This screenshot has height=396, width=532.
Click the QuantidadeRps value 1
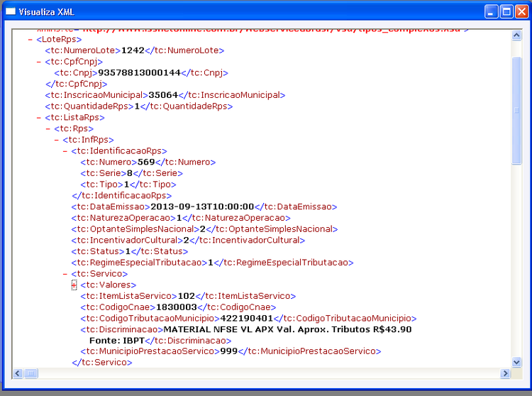137,106
